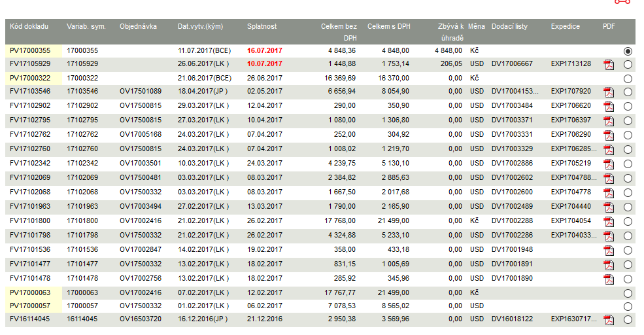
Task: Click Kód dokladu column header
Action: (x=29, y=26)
